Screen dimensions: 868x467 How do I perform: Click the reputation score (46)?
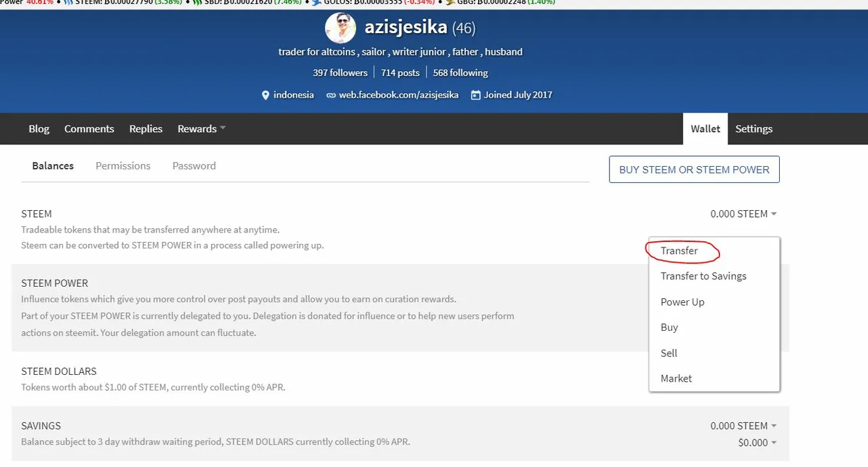coord(464,28)
